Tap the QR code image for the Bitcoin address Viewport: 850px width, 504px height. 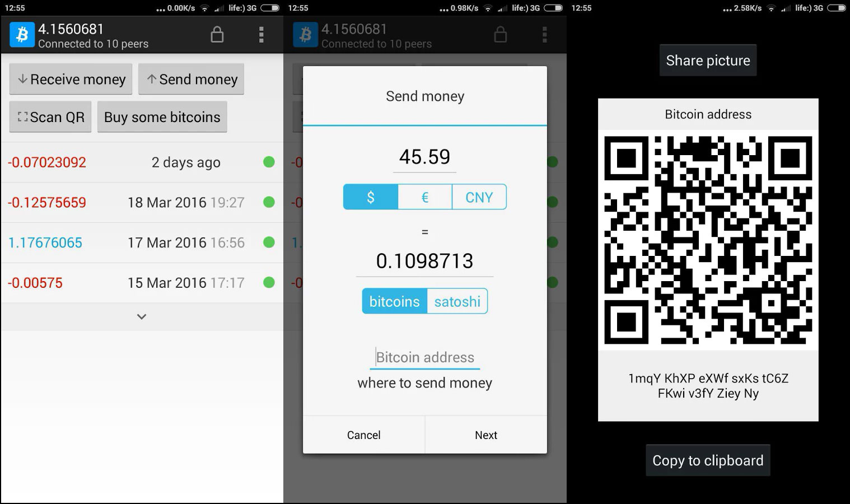point(708,240)
